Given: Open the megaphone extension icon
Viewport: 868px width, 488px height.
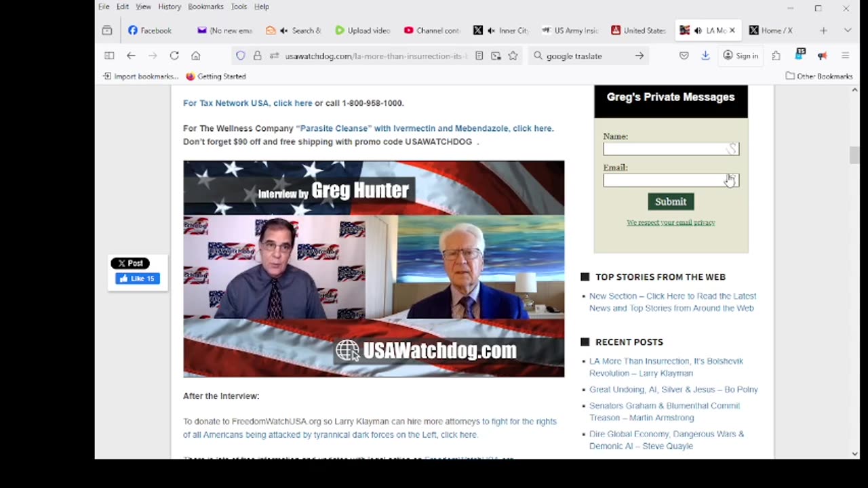Looking at the screenshot, I should tap(822, 56).
